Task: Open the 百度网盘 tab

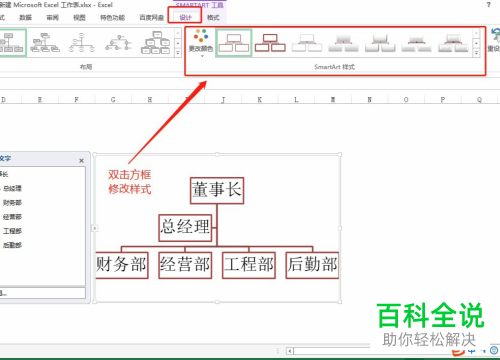Action: (x=151, y=17)
